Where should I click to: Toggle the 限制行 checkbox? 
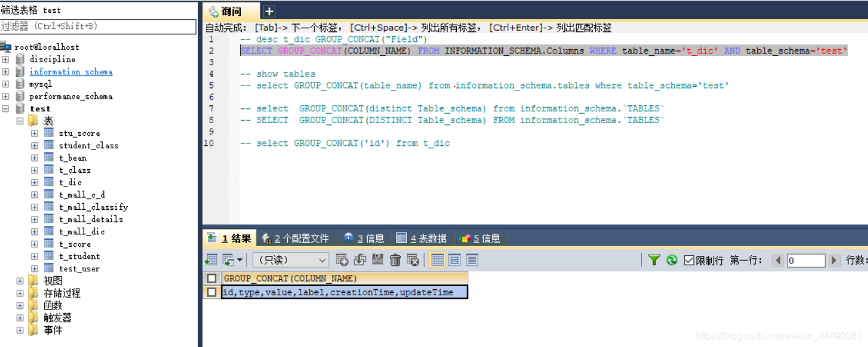point(689,260)
